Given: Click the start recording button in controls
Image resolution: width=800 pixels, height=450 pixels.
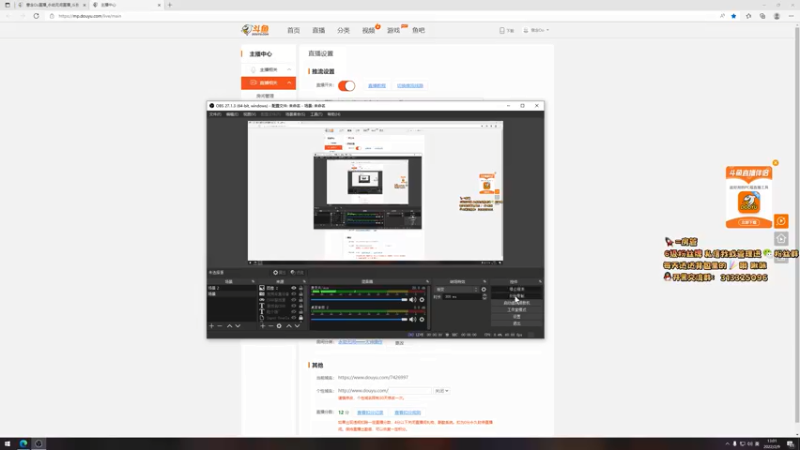Looking at the screenshot, I should (516, 296).
